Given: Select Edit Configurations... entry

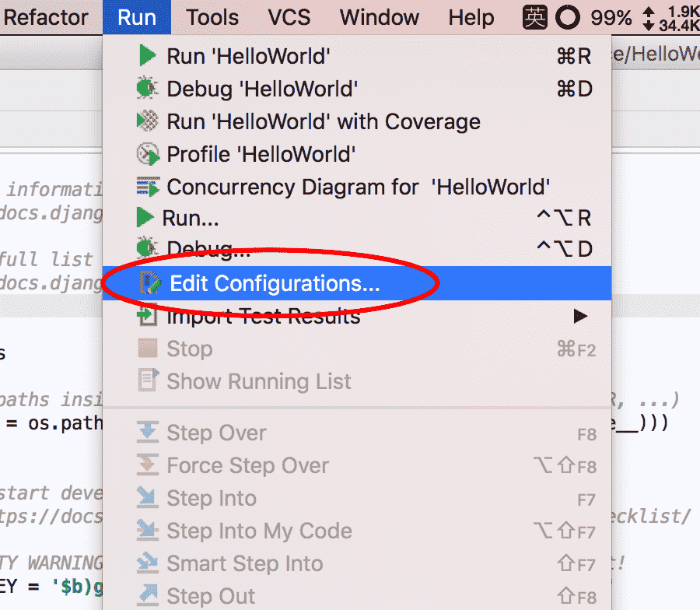Looking at the screenshot, I should tap(357, 283).
